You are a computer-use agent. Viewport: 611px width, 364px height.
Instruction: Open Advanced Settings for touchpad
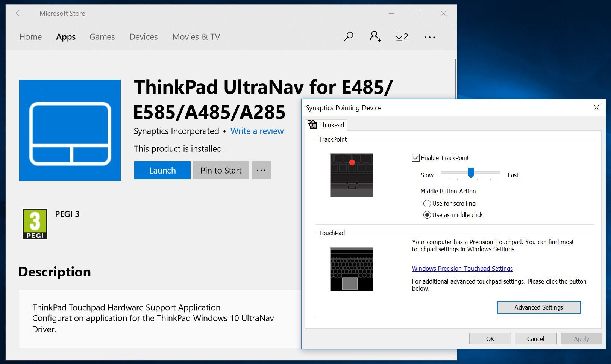(x=539, y=307)
